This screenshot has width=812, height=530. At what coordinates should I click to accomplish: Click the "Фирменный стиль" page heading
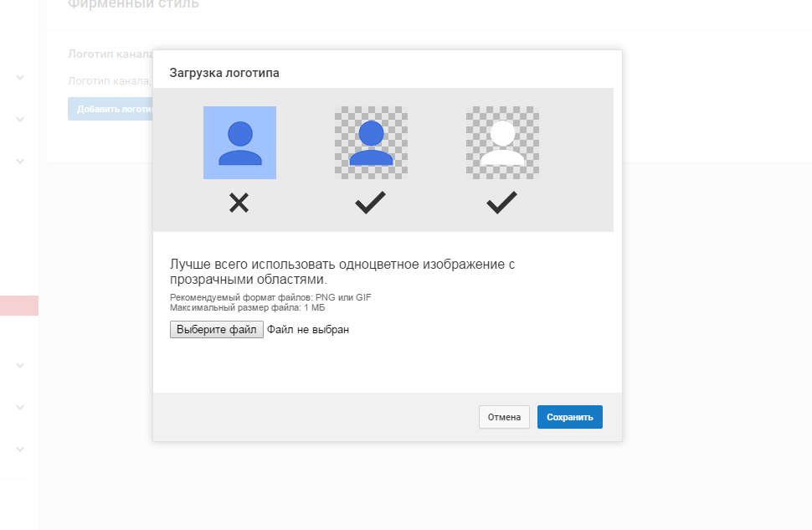pyautogui.click(x=133, y=4)
